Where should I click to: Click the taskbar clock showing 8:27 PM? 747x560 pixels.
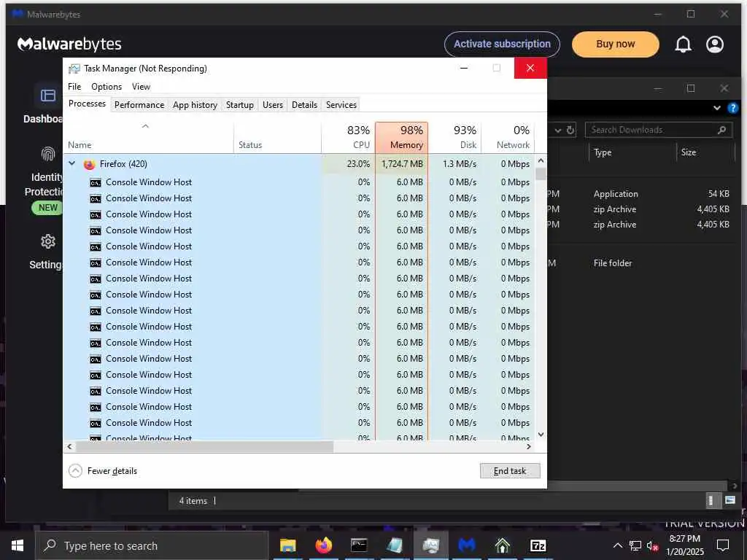coord(684,545)
